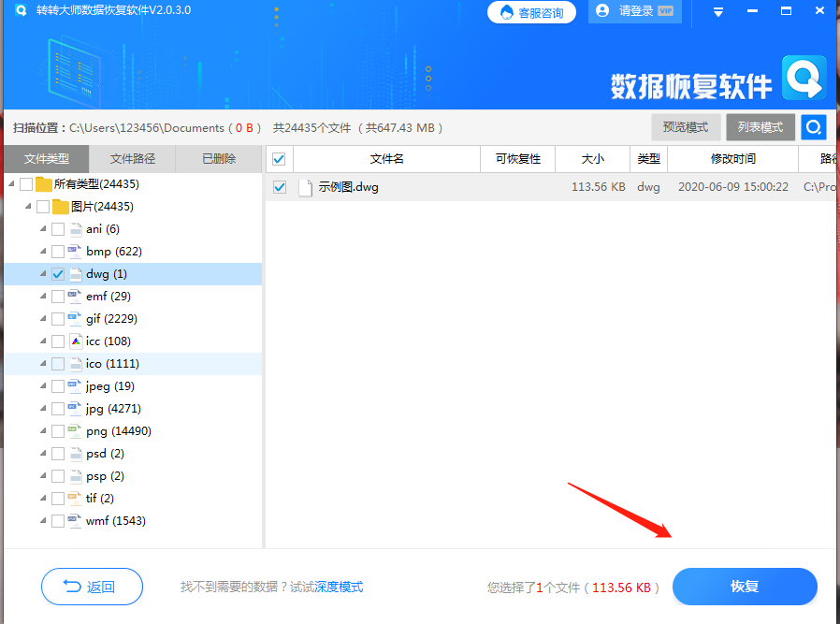Image resolution: width=840 pixels, height=624 pixels.
Task: Click the icc color profile icon
Action: pos(76,341)
